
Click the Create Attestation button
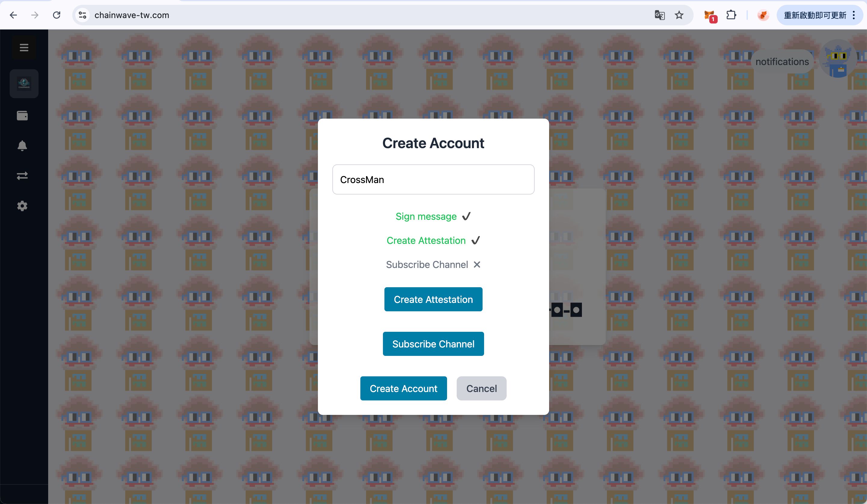[433, 299]
